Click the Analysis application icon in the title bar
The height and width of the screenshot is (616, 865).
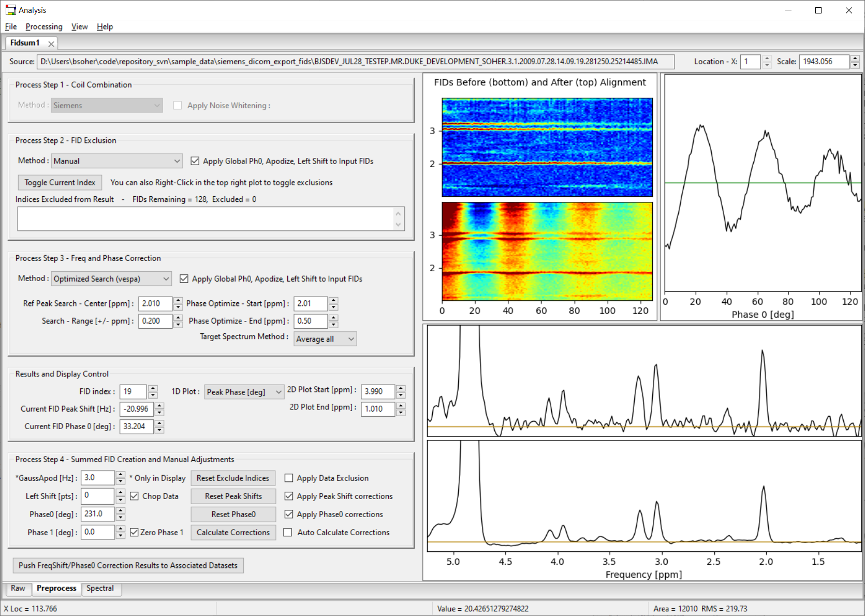pos(10,9)
